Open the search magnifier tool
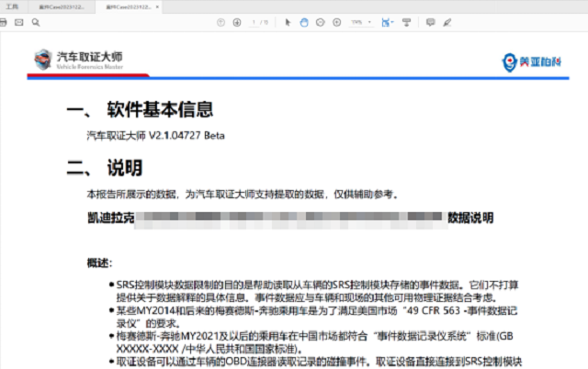 (36, 22)
